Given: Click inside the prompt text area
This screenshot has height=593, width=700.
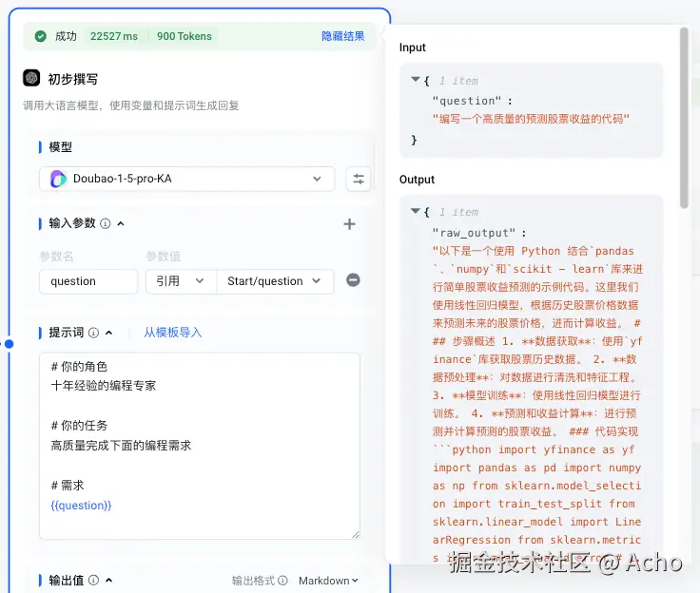Looking at the screenshot, I should click(x=200, y=446).
